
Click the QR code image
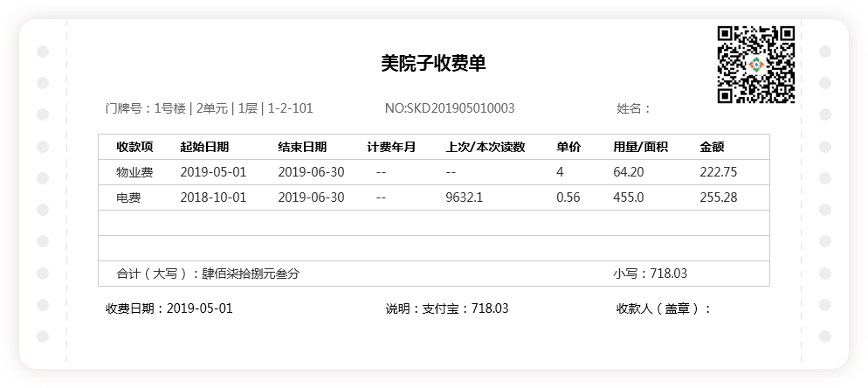tap(756, 65)
